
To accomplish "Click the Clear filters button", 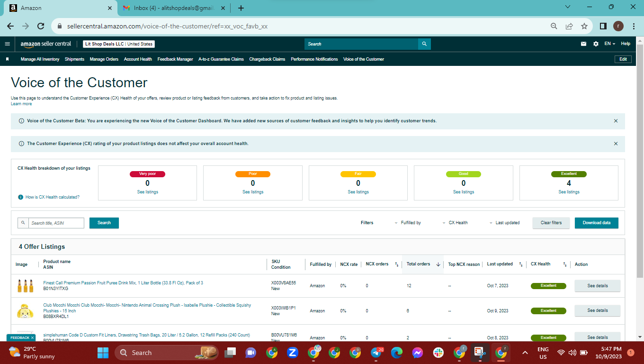I will (x=551, y=223).
